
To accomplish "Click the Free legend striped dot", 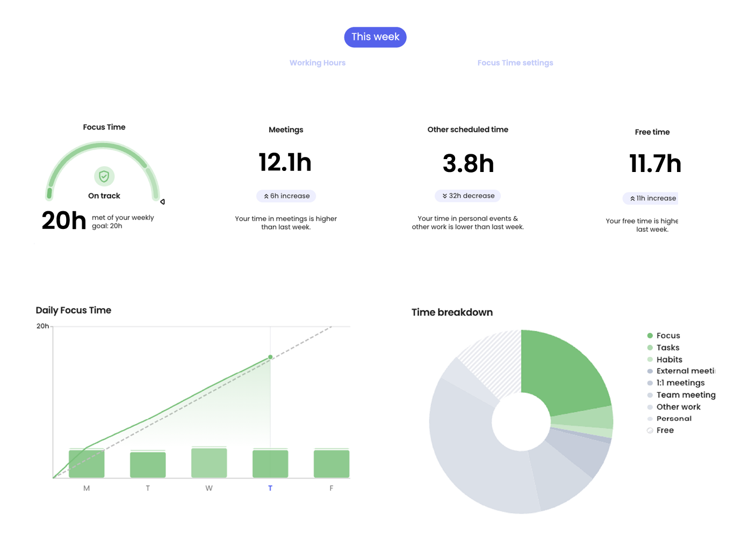I will 650,431.
